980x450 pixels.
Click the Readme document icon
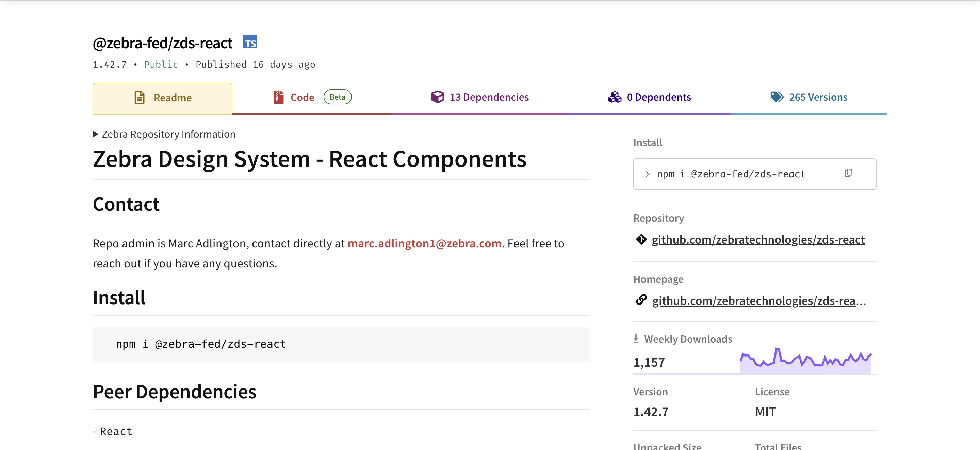[x=139, y=98]
